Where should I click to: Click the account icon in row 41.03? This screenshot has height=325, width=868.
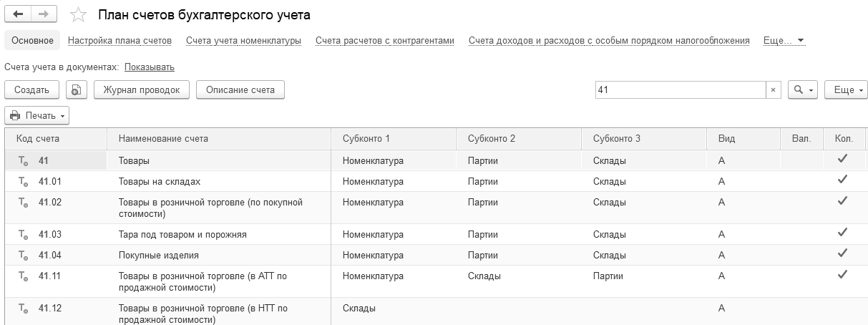pyautogui.click(x=23, y=235)
